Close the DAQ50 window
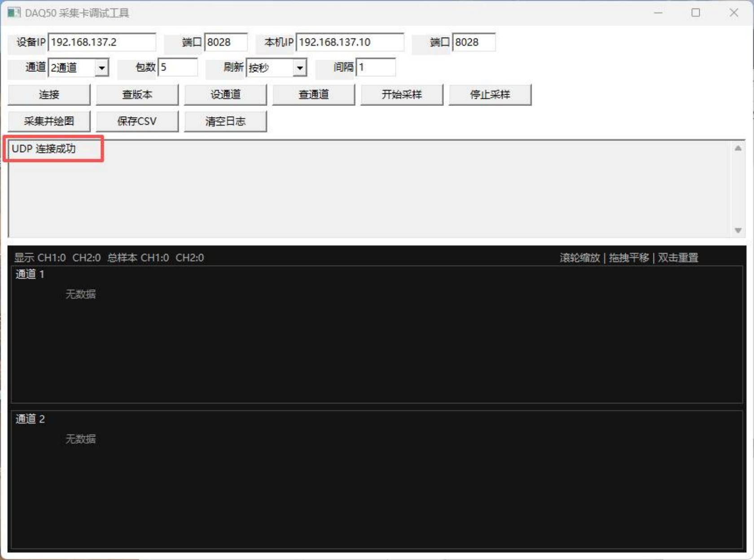This screenshot has height=560, width=754. pos(734,13)
